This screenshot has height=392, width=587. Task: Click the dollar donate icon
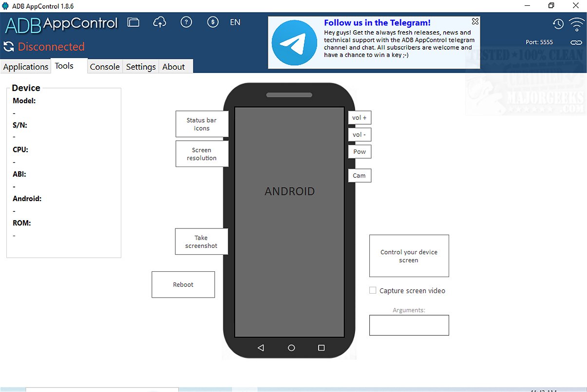point(212,22)
